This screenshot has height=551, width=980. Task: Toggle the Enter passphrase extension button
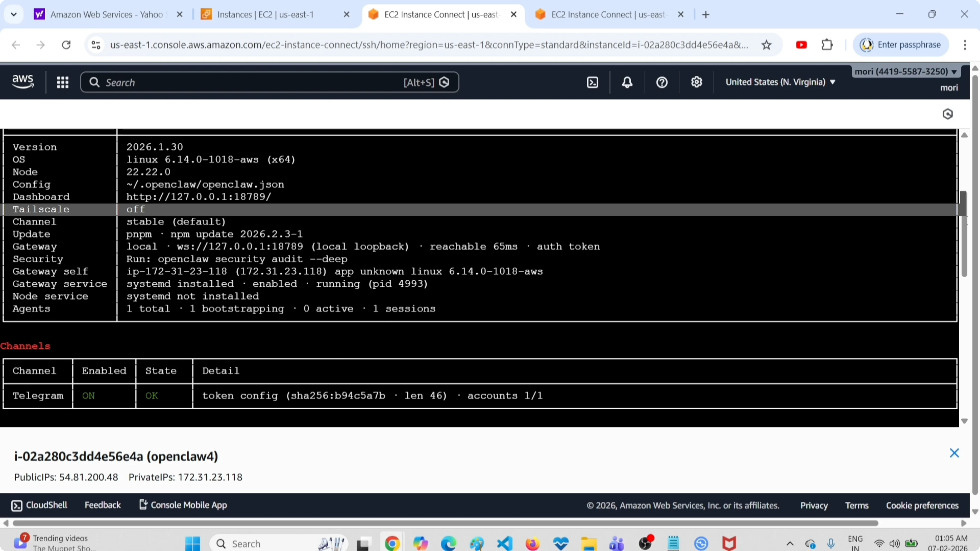[901, 44]
